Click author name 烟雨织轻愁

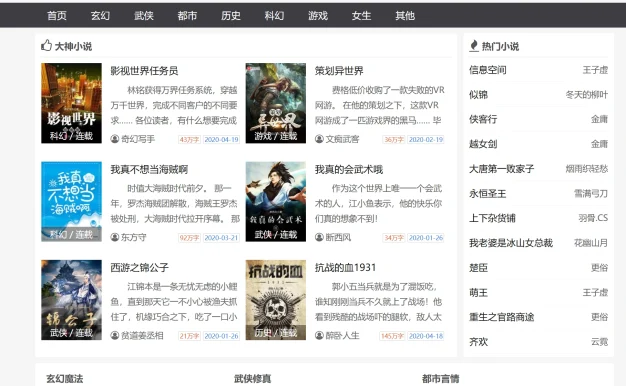pos(586,168)
